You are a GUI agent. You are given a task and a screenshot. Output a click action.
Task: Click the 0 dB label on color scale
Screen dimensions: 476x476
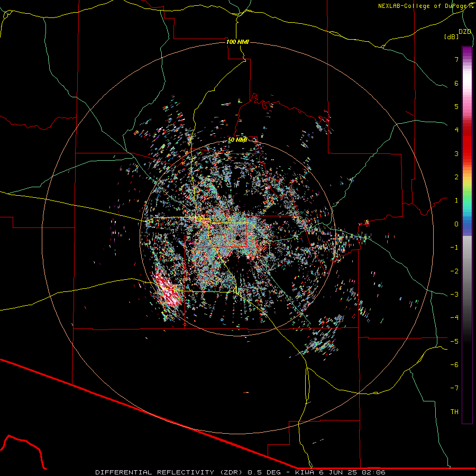pos(456,224)
